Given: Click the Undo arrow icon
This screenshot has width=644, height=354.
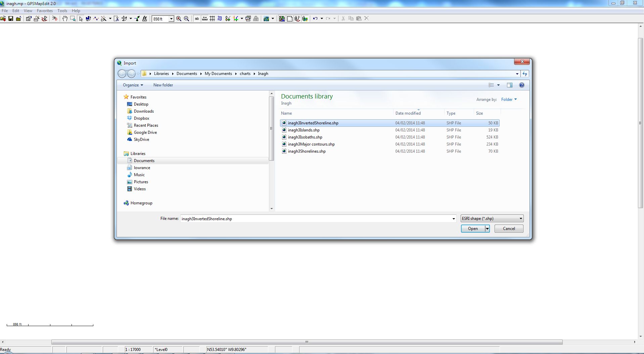Looking at the screenshot, I should [x=315, y=18].
